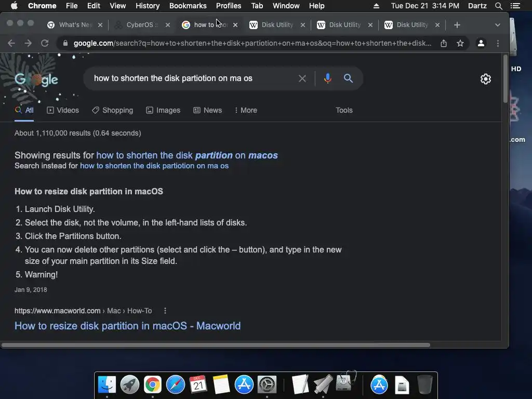Viewport: 532px width, 399px height.
Task: Click the horizontal scrollbar at bottom
Action: pyautogui.click(x=216, y=345)
